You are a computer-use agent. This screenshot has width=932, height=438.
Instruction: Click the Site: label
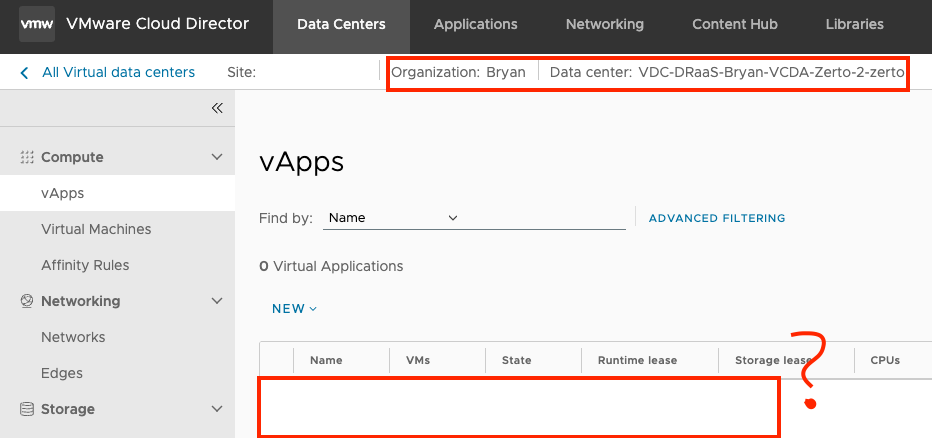pos(241,73)
